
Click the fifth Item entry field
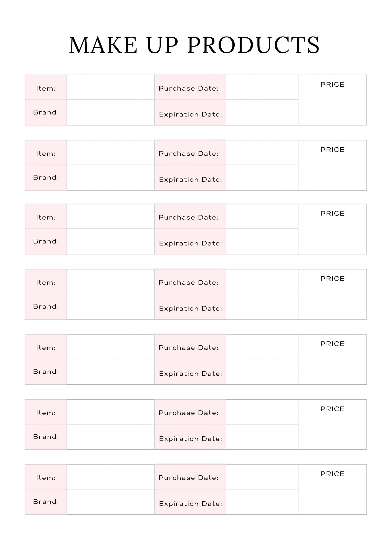click(x=111, y=347)
